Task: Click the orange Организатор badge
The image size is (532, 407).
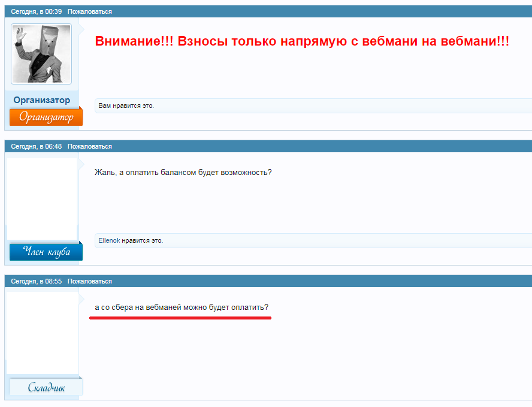Action: point(46,117)
